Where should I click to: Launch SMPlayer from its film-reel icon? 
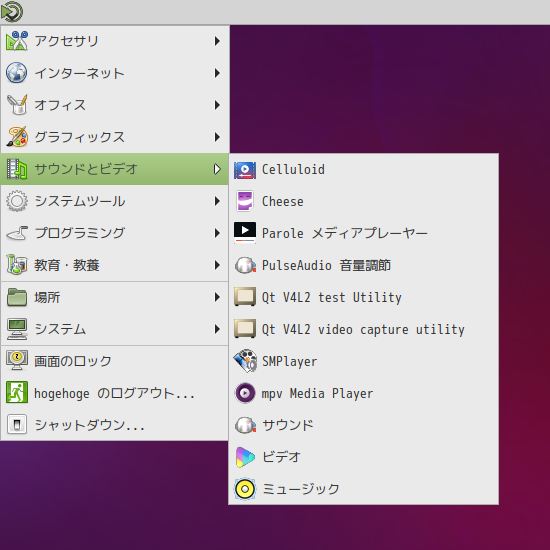[x=245, y=361]
